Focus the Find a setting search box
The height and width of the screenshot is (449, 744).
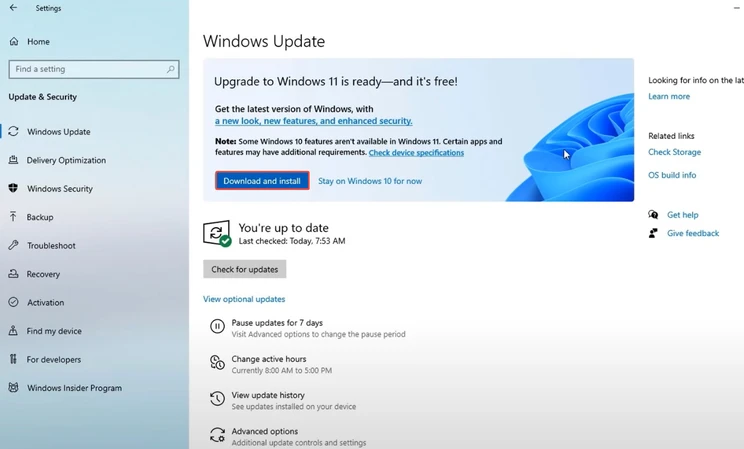(94, 69)
